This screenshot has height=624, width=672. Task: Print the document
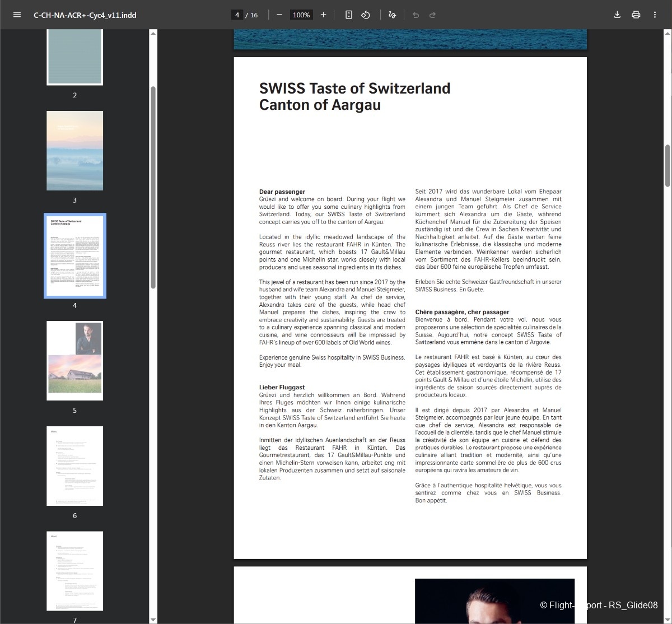(636, 15)
